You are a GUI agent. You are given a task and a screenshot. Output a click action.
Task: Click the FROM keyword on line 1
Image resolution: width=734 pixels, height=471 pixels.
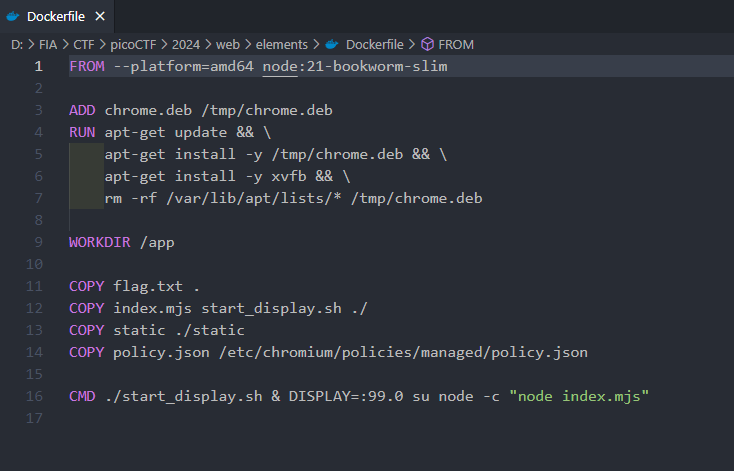click(87, 66)
